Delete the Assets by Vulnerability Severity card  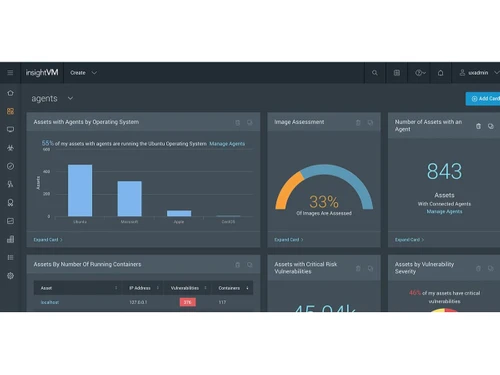(x=478, y=268)
